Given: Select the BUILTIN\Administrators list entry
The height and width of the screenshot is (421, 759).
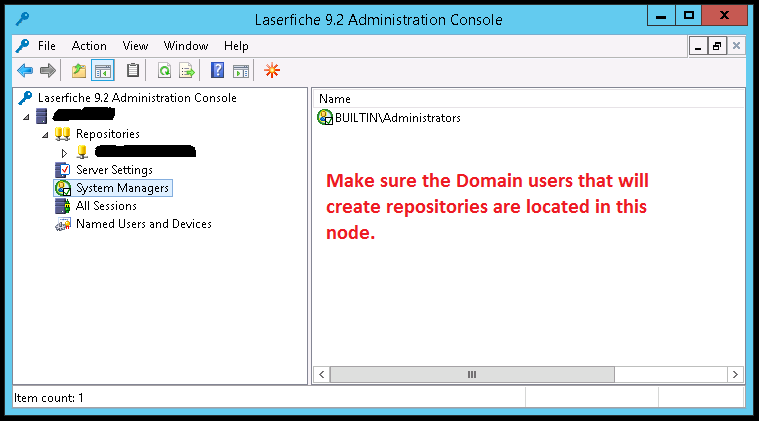Looking at the screenshot, I should pos(397,118).
